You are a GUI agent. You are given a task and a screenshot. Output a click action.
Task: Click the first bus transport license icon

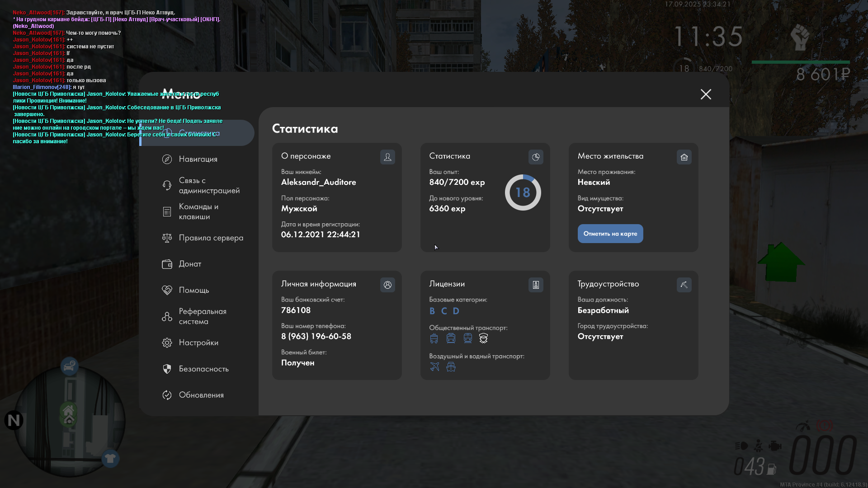[434, 338]
